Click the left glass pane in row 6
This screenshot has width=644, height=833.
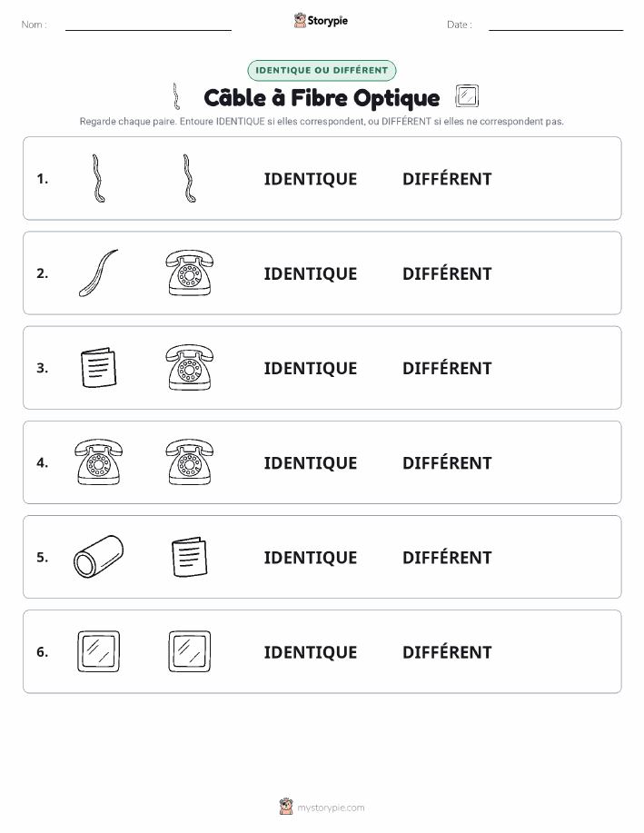tap(98, 651)
